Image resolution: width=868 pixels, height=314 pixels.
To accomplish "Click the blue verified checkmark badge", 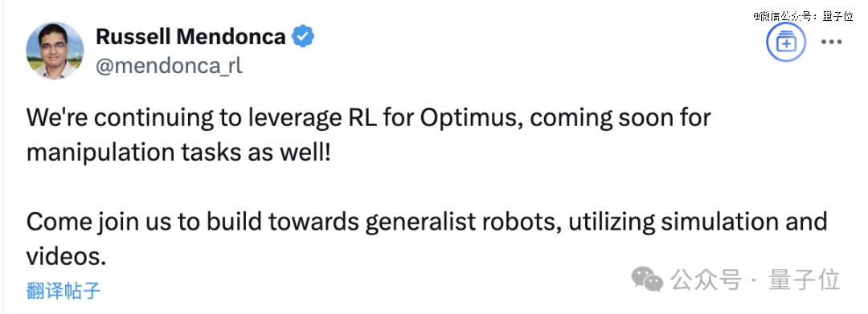I will pos(303,37).
